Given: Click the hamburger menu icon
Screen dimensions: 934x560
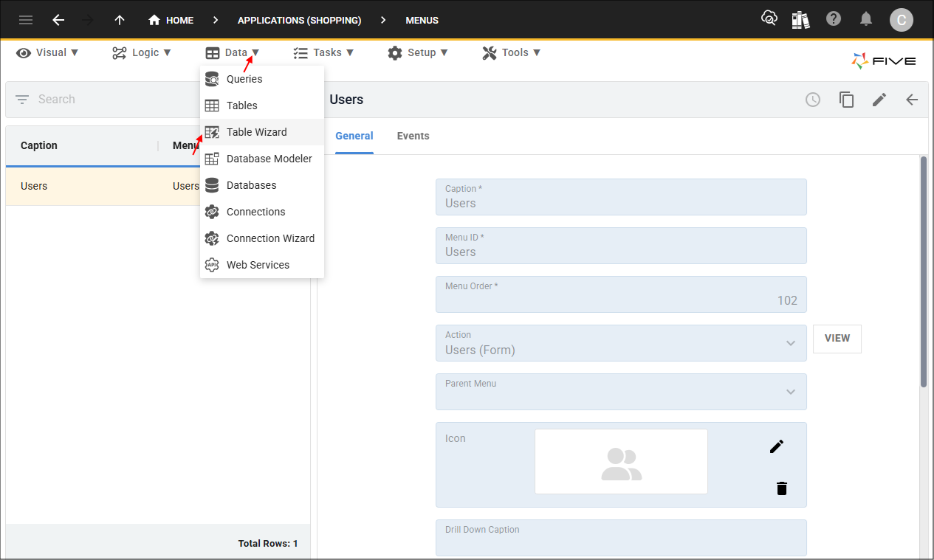Looking at the screenshot, I should click(x=26, y=20).
